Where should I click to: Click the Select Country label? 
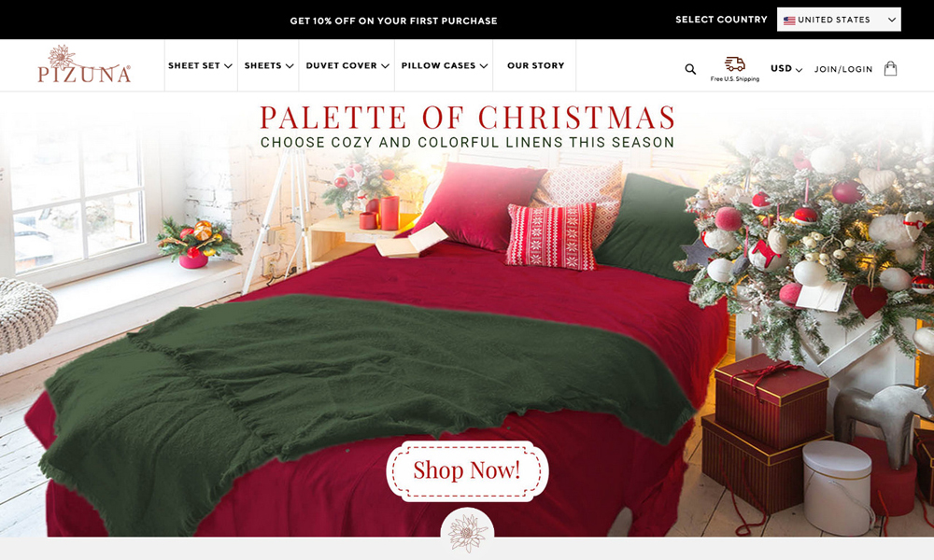pos(721,20)
